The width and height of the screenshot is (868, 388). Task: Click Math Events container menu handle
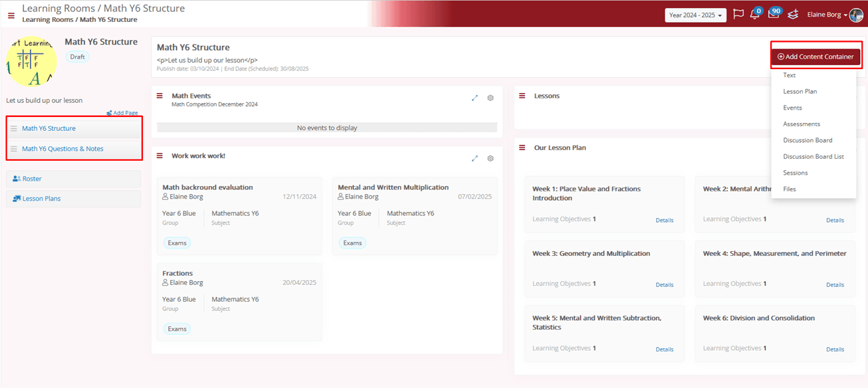160,96
